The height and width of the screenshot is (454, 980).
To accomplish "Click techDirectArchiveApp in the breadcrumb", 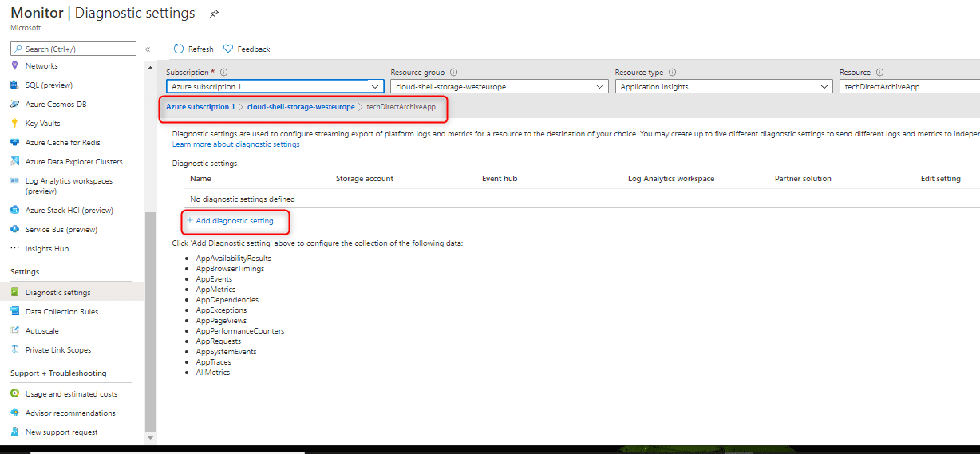I will tap(401, 107).
